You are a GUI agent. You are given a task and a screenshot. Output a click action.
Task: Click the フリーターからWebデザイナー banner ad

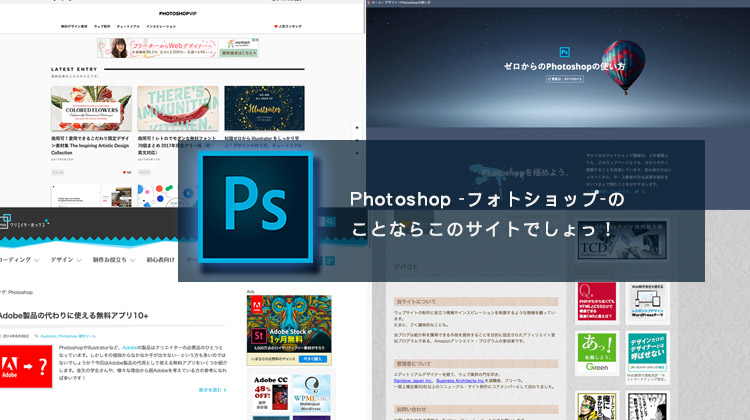[x=178, y=48]
